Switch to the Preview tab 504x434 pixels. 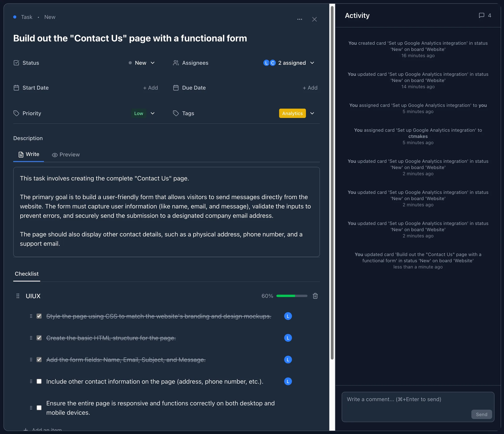66,155
